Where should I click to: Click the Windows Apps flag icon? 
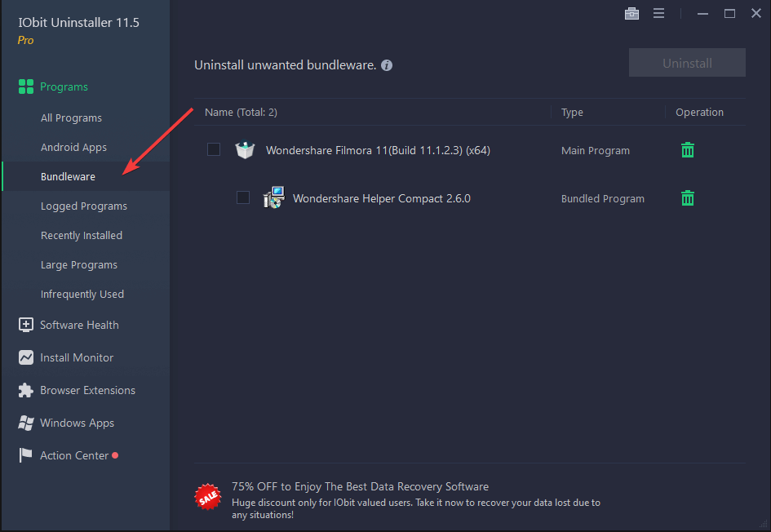tap(26, 423)
